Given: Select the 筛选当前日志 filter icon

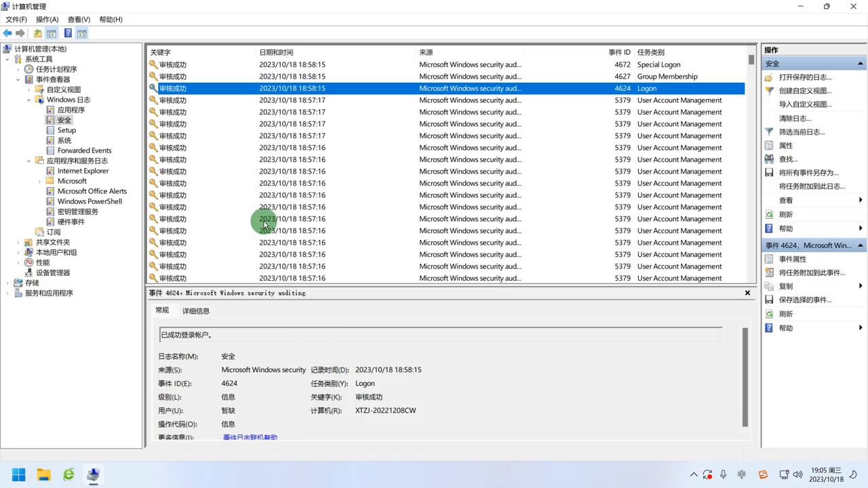Looking at the screenshot, I should pyautogui.click(x=769, y=131).
